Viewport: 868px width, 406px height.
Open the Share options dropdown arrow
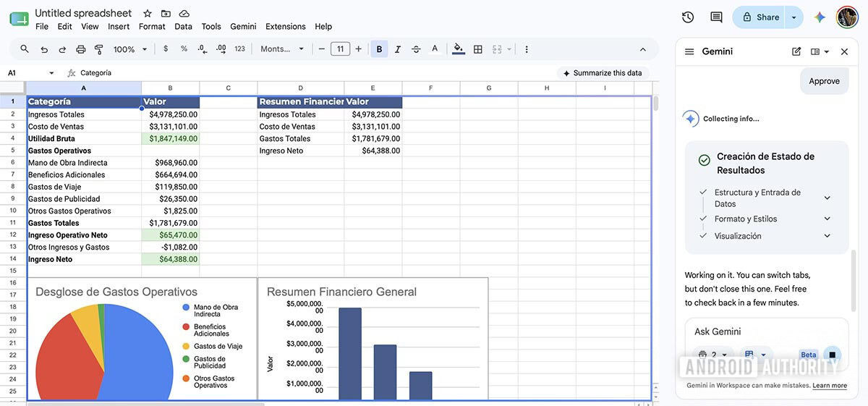coord(794,17)
